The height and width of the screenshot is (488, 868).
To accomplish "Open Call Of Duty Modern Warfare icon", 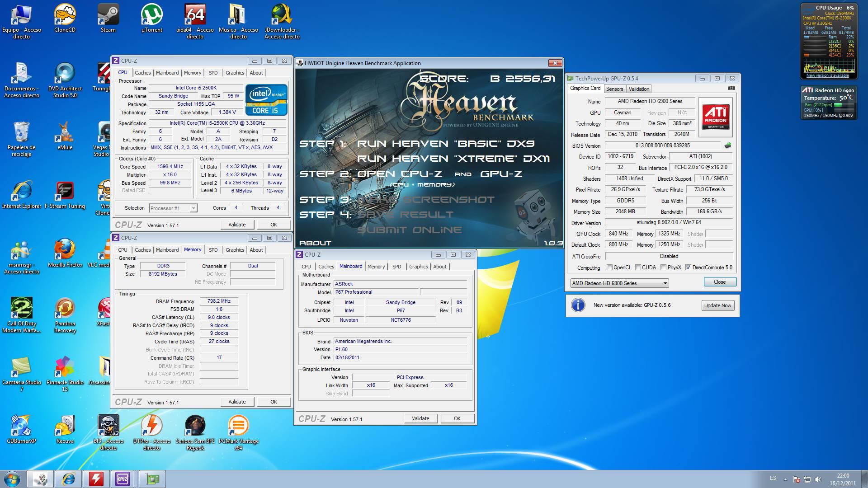I will [x=21, y=315].
